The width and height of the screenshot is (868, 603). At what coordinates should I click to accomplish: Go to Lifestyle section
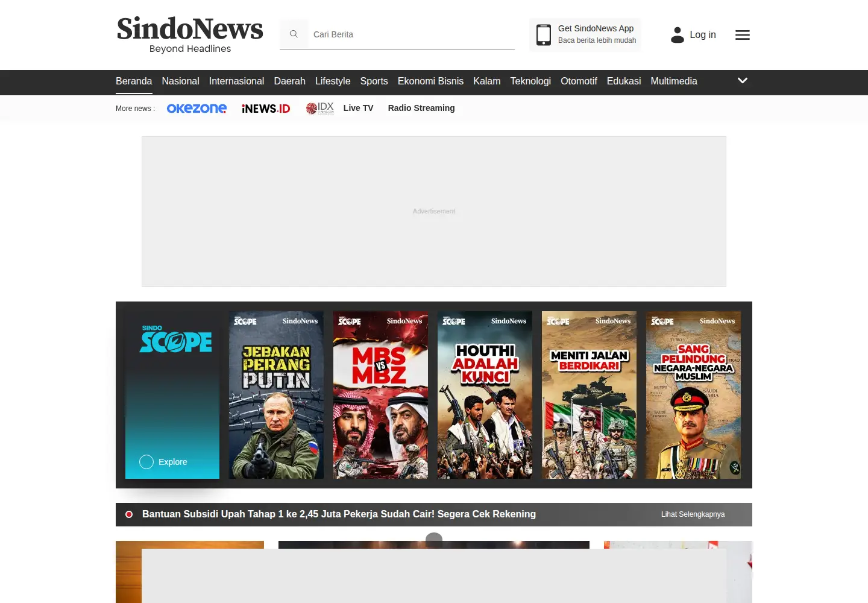[x=333, y=81]
